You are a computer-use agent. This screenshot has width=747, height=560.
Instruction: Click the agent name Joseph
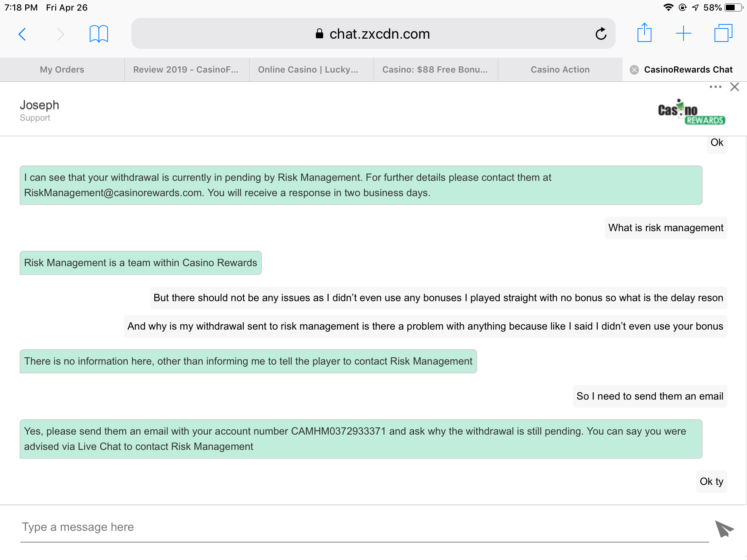tap(39, 105)
